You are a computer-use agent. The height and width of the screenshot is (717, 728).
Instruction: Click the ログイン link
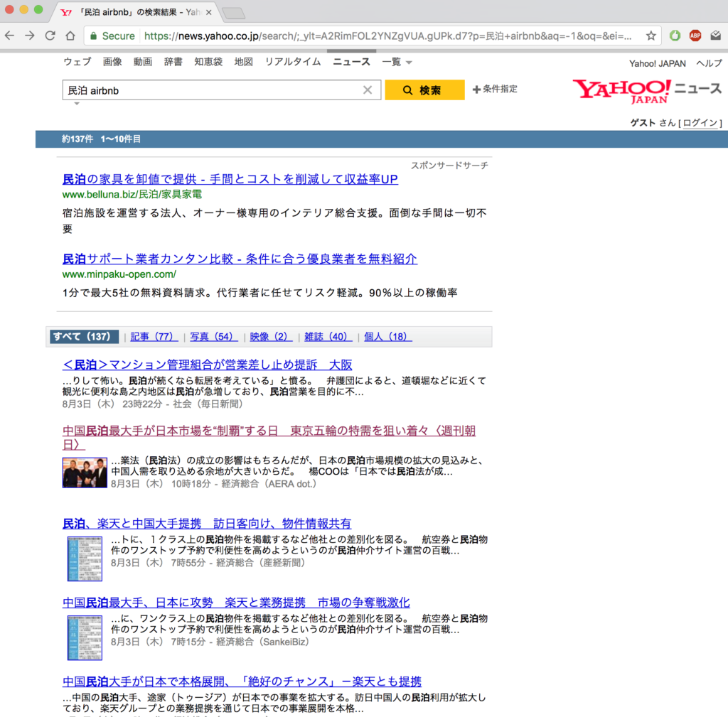click(x=700, y=123)
